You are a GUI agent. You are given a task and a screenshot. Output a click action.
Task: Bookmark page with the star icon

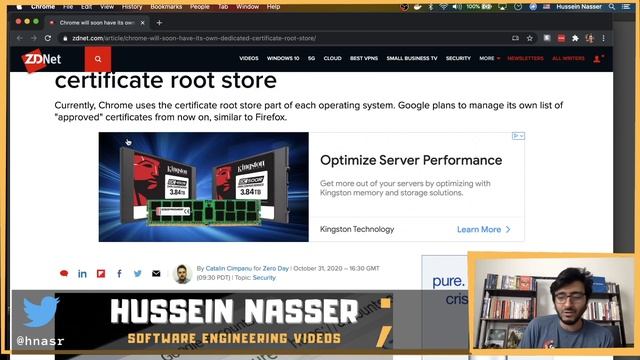530,38
